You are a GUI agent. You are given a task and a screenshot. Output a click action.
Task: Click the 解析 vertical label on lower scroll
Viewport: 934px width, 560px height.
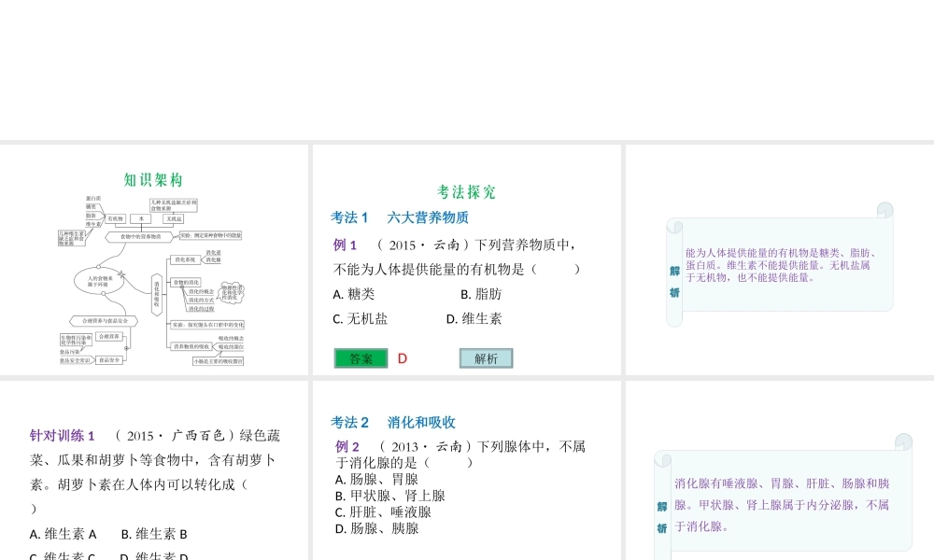[662, 517]
